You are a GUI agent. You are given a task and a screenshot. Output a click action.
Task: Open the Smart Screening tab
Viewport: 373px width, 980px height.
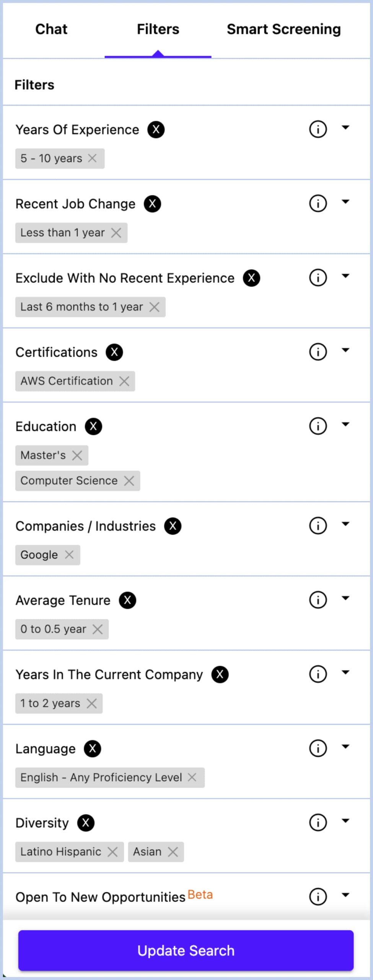click(x=283, y=29)
